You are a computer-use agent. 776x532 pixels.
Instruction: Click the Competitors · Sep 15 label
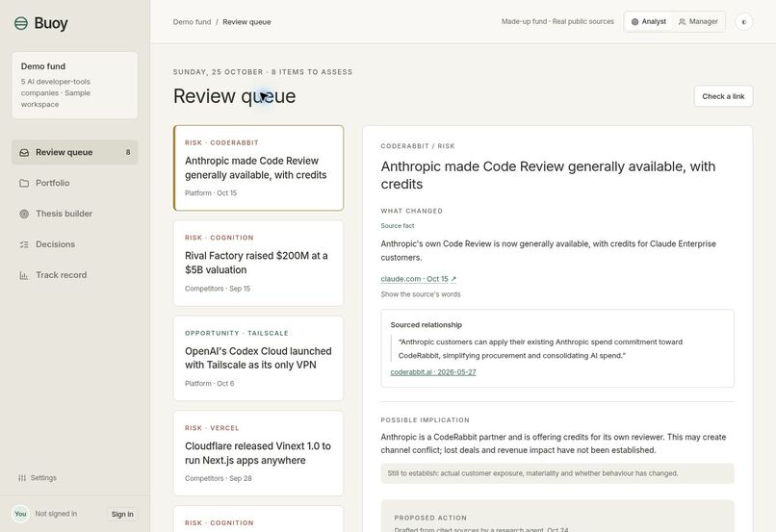(x=218, y=289)
